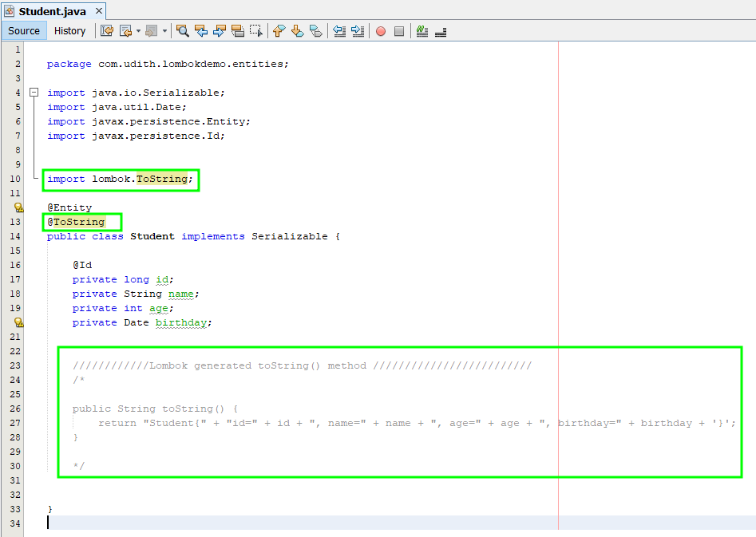Click the Shift Line Right button

point(357,30)
